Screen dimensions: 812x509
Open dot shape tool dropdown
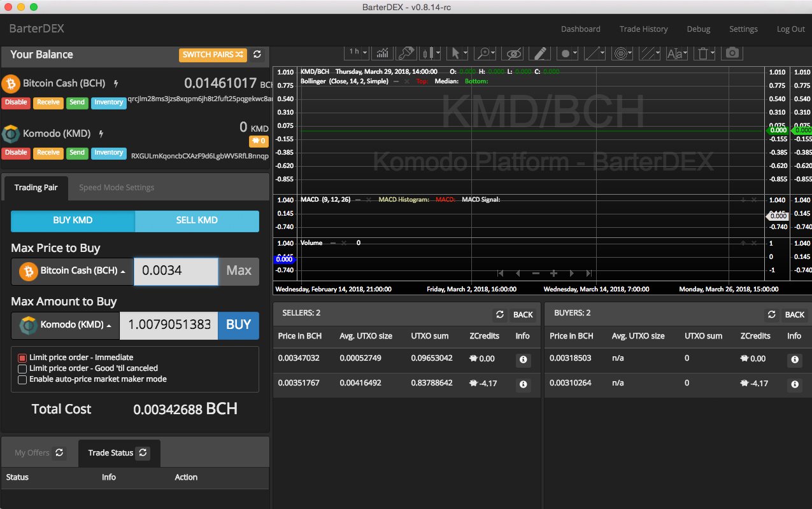(x=568, y=53)
